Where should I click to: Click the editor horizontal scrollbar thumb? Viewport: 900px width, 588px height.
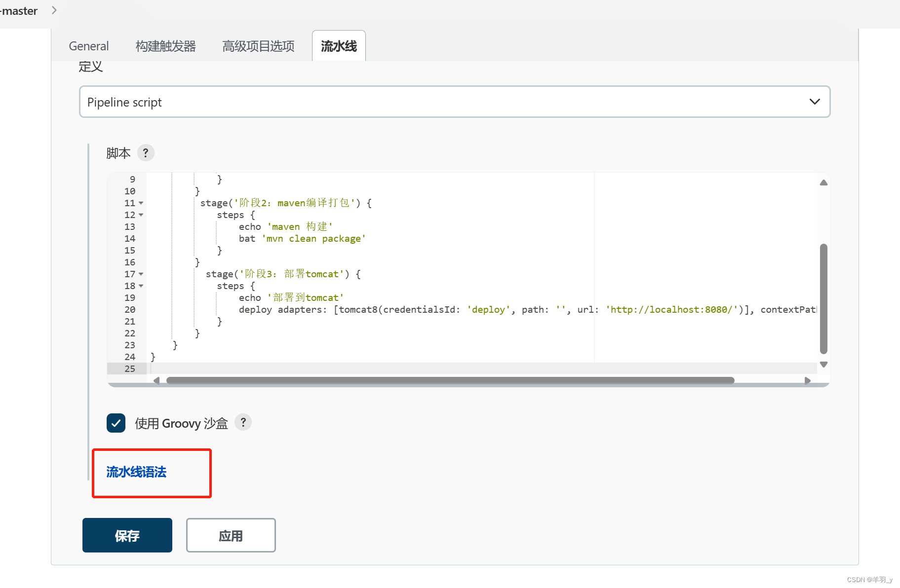(450, 380)
